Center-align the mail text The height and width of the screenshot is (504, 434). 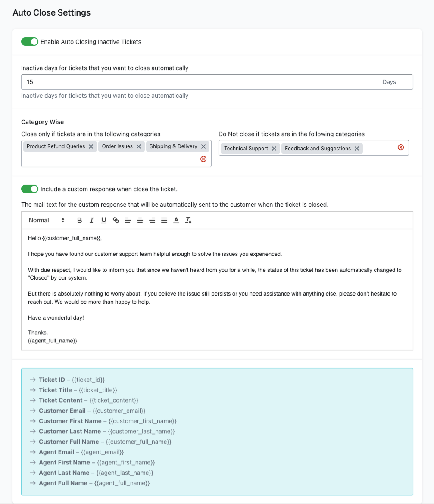(x=140, y=220)
